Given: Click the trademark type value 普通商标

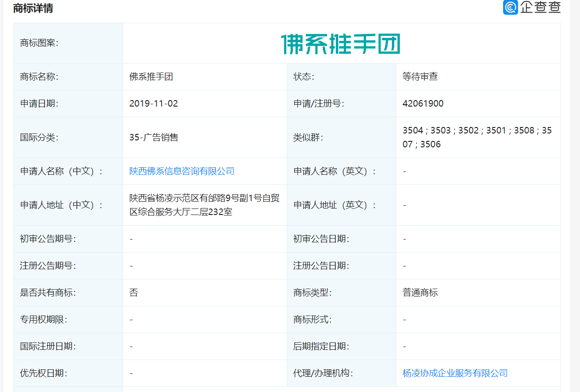Looking at the screenshot, I should coord(420,292).
